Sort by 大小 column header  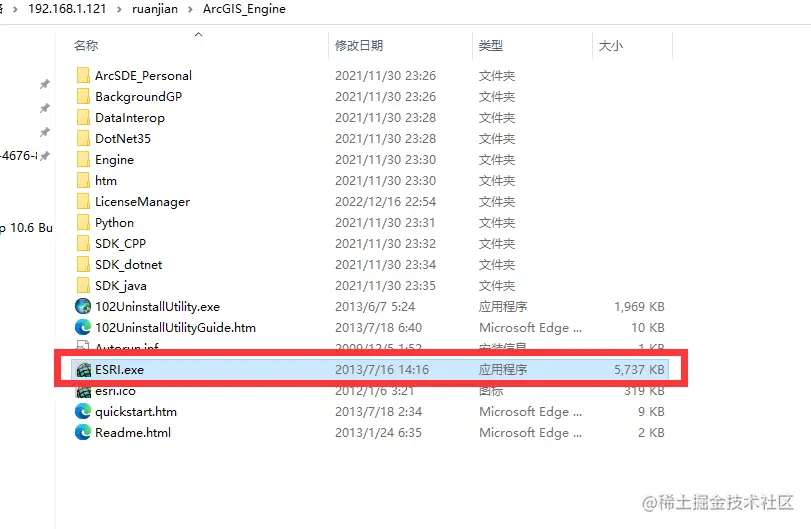tap(610, 46)
